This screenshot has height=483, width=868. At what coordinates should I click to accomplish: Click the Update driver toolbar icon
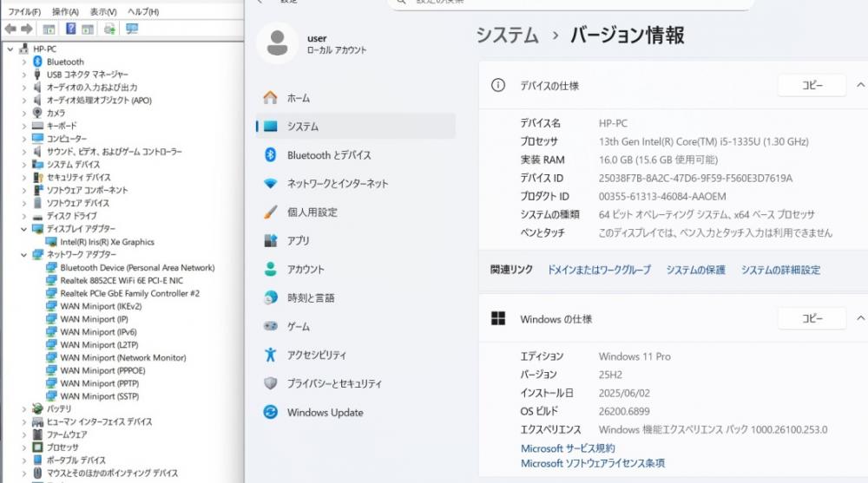click(x=109, y=29)
